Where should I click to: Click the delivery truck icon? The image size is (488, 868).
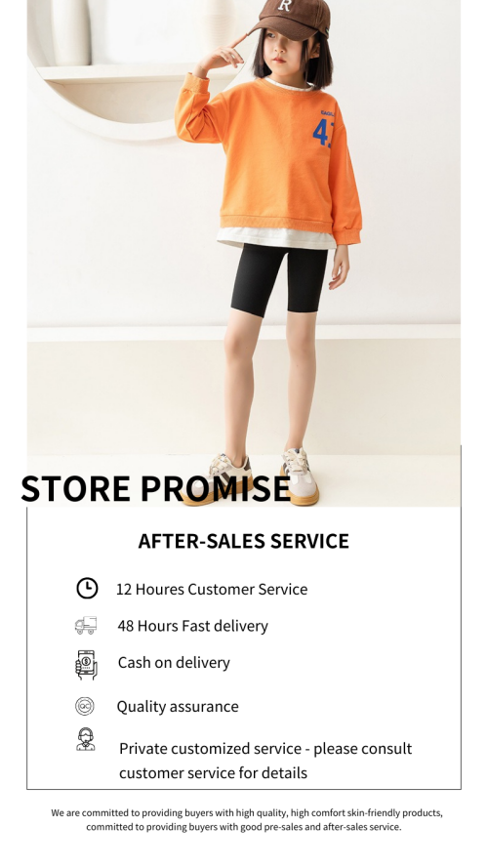86,626
